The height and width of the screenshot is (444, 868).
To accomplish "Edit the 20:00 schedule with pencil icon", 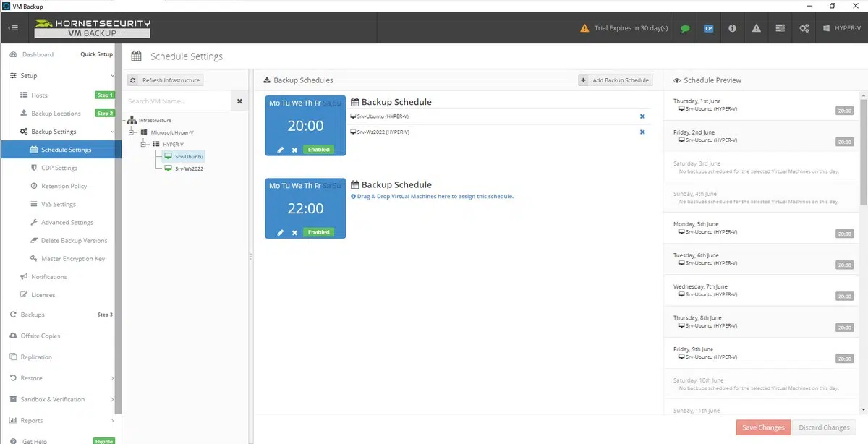I will coord(281,150).
